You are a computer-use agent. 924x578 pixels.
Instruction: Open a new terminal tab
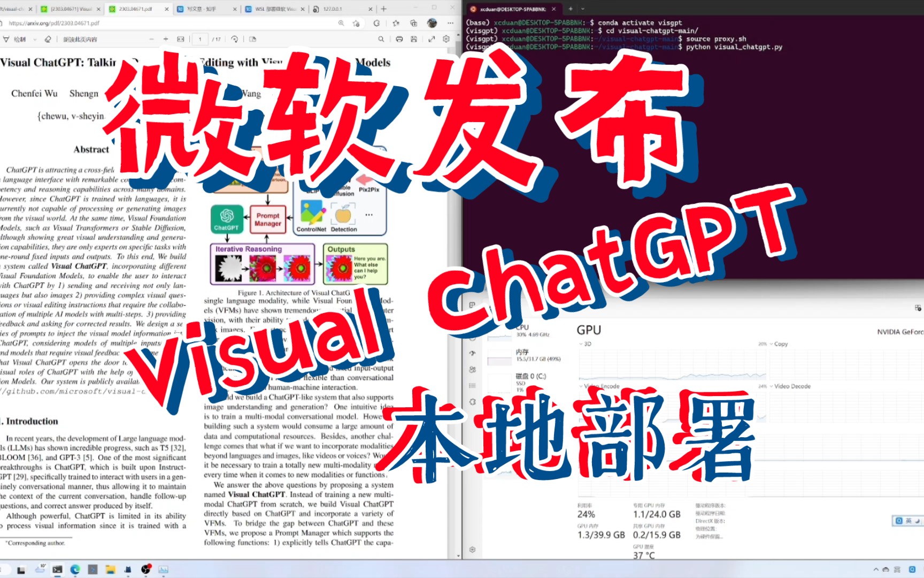(x=571, y=9)
